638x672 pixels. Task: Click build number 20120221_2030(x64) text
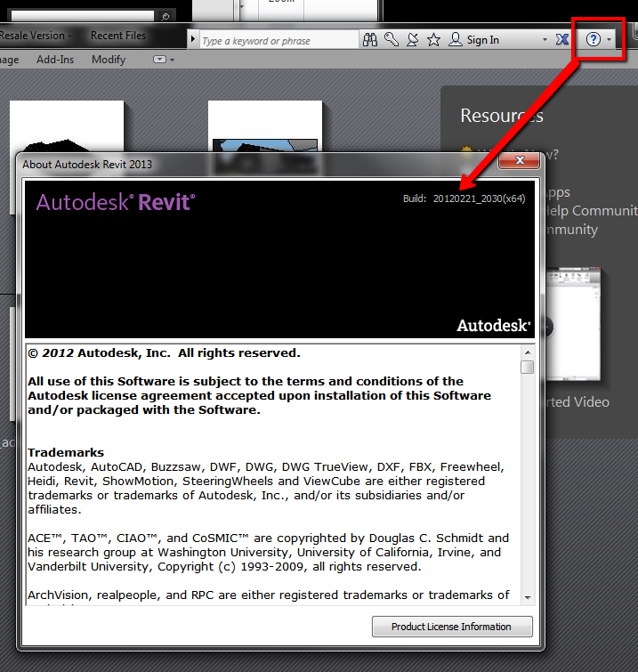click(x=479, y=198)
